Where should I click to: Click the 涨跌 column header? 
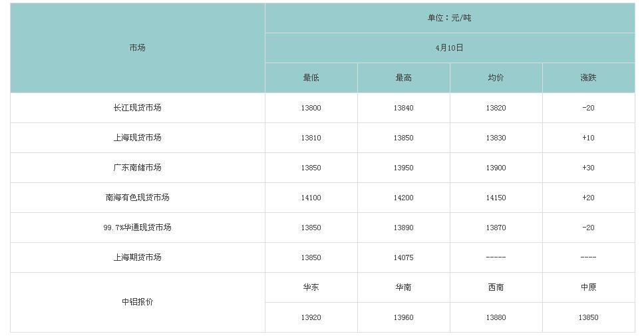[x=588, y=78]
